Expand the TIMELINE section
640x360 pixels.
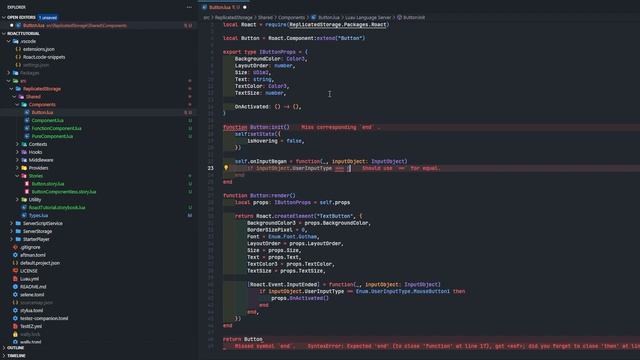click(x=4, y=356)
